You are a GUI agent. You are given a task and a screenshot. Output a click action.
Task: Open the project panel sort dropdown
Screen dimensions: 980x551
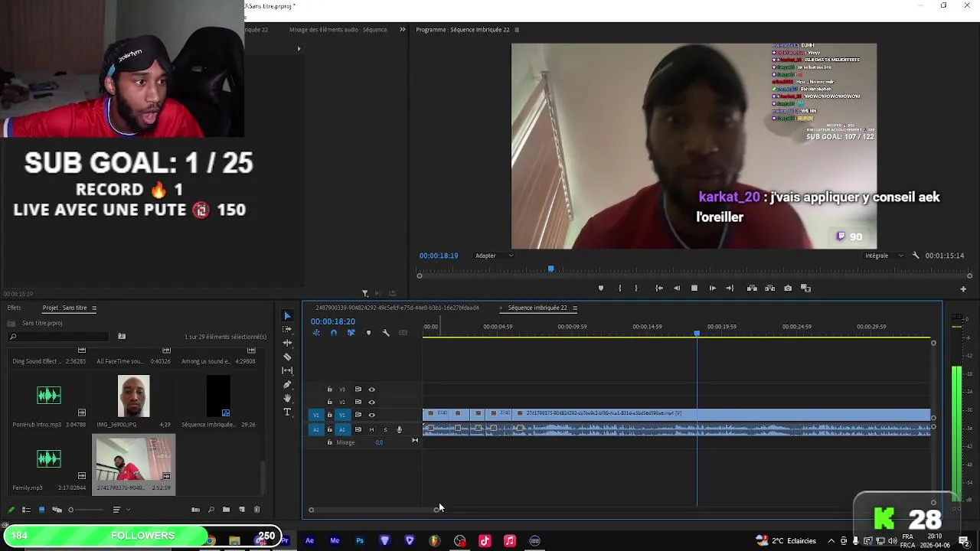pyautogui.click(x=119, y=510)
